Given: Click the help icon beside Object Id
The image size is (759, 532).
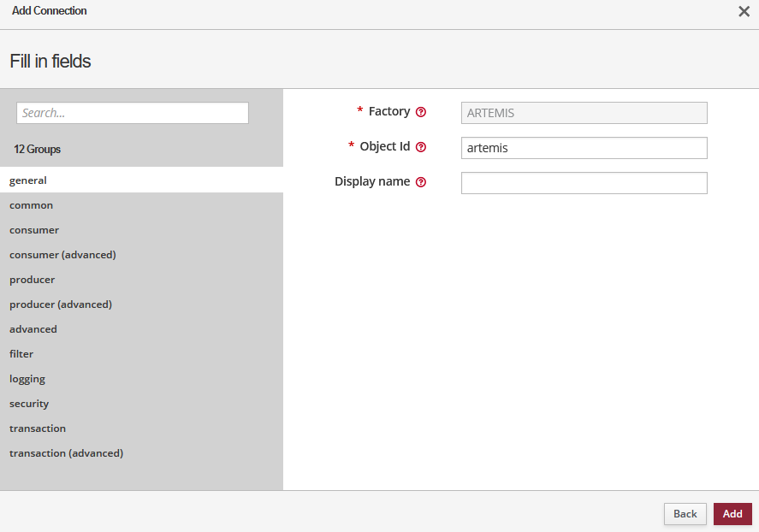Looking at the screenshot, I should click(x=420, y=147).
